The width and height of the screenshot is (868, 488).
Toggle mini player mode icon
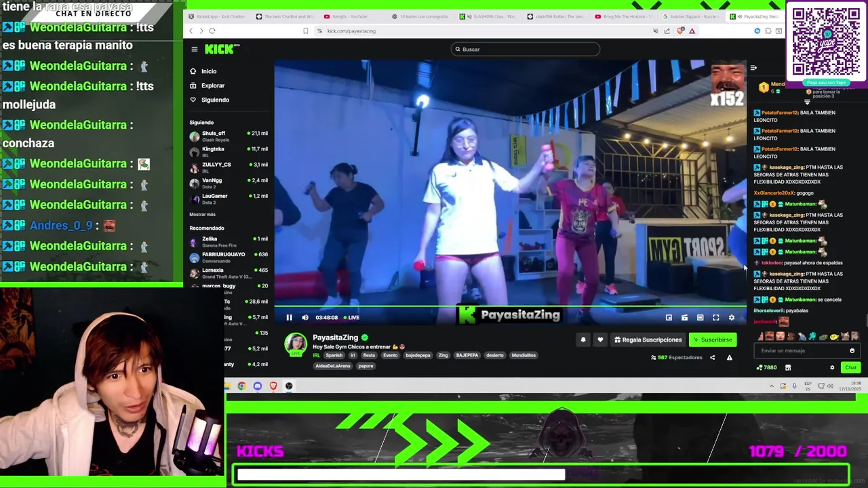coord(684,317)
